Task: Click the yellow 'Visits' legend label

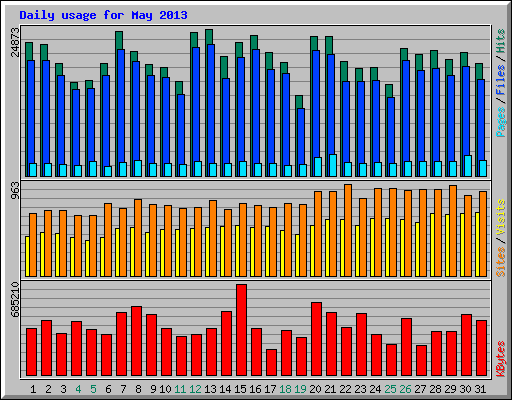Action: point(501,218)
